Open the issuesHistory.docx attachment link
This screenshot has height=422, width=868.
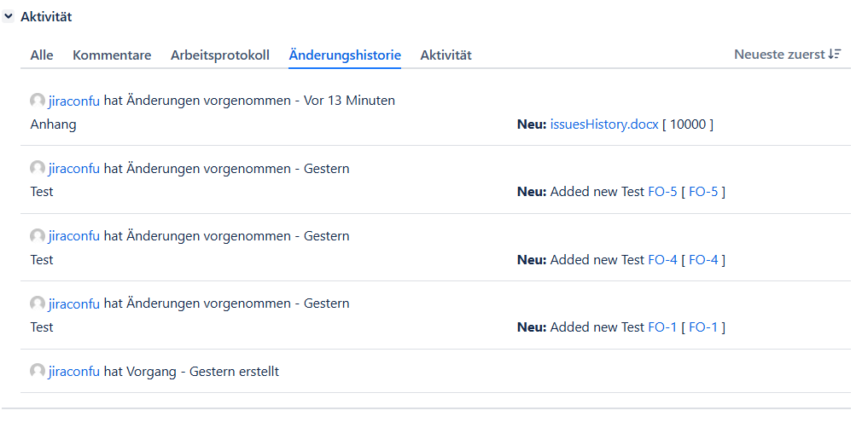(604, 124)
